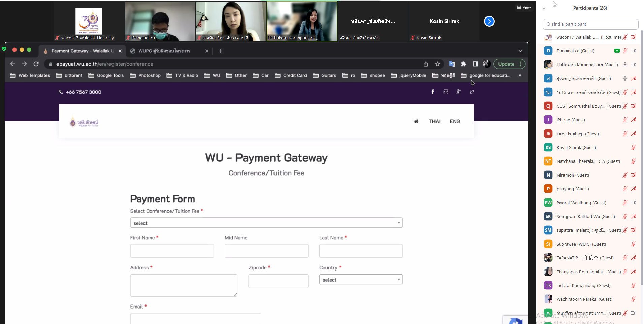This screenshot has height=324, width=644.
Task: Toggle muted mic of Kosin Sirirak (Guest)
Action: 633,147
